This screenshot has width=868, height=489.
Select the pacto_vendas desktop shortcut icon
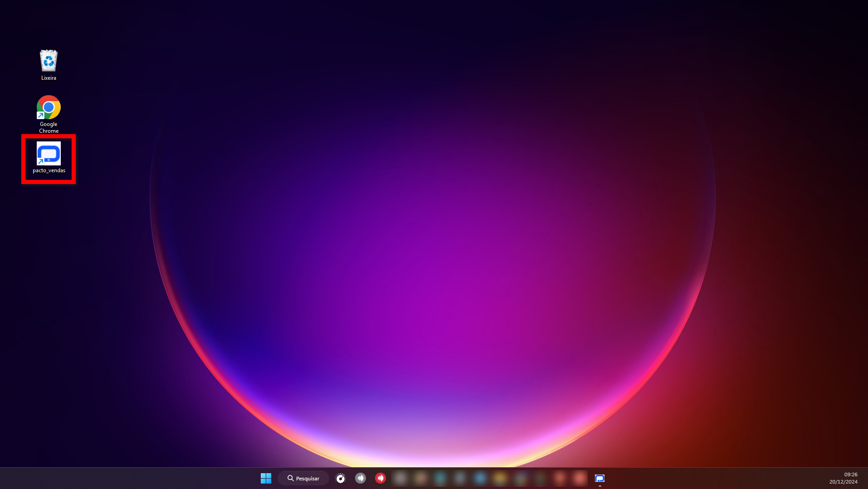coord(49,154)
